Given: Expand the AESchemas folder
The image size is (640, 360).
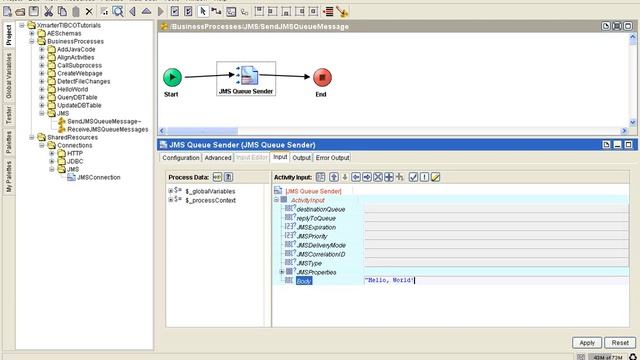Looking at the screenshot, I should pos(32,33).
